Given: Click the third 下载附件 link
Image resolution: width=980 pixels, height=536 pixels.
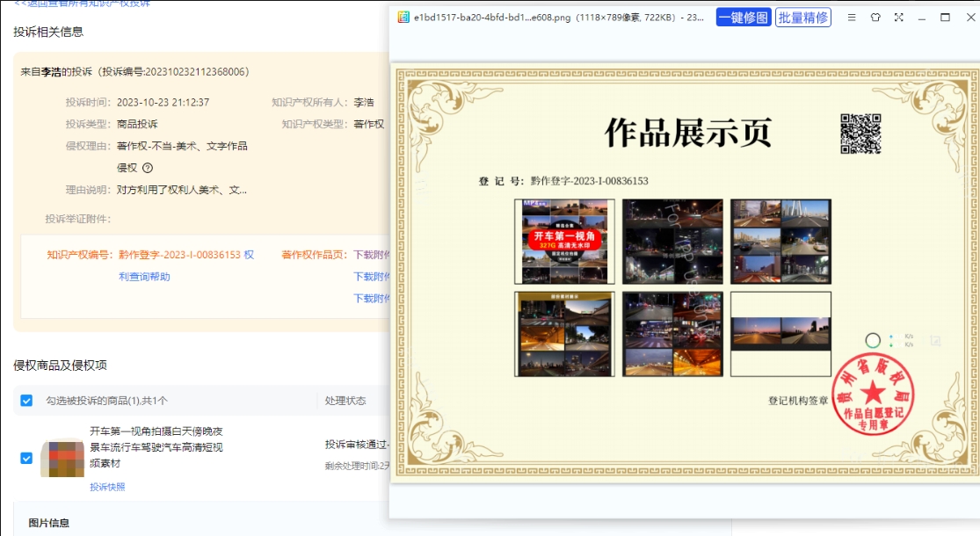Looking at the screenshot, I should [x=372, y=299].
